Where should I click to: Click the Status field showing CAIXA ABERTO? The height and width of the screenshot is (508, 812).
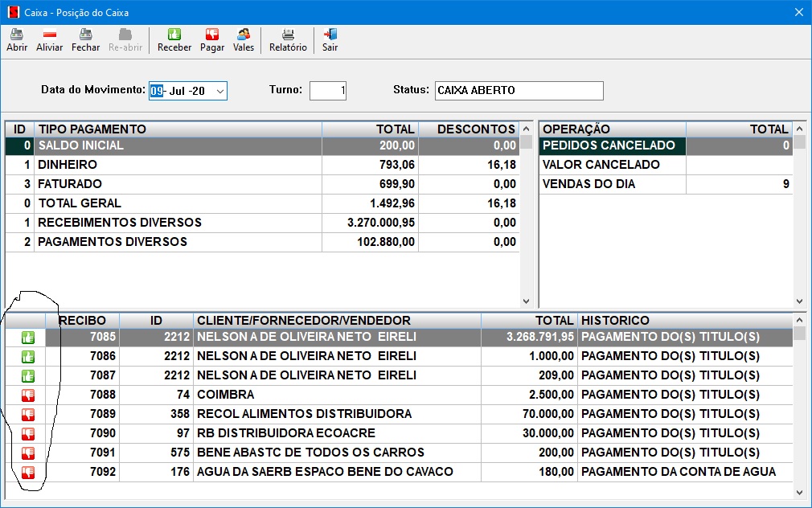tap(519, 90)
